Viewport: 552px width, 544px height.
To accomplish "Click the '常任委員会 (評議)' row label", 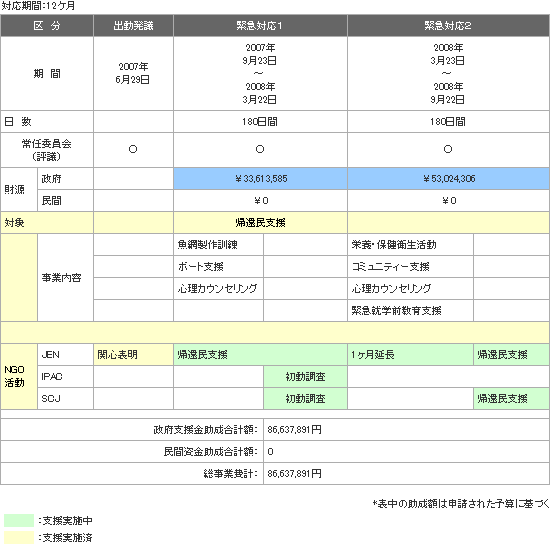I will [x=47, y=150].
